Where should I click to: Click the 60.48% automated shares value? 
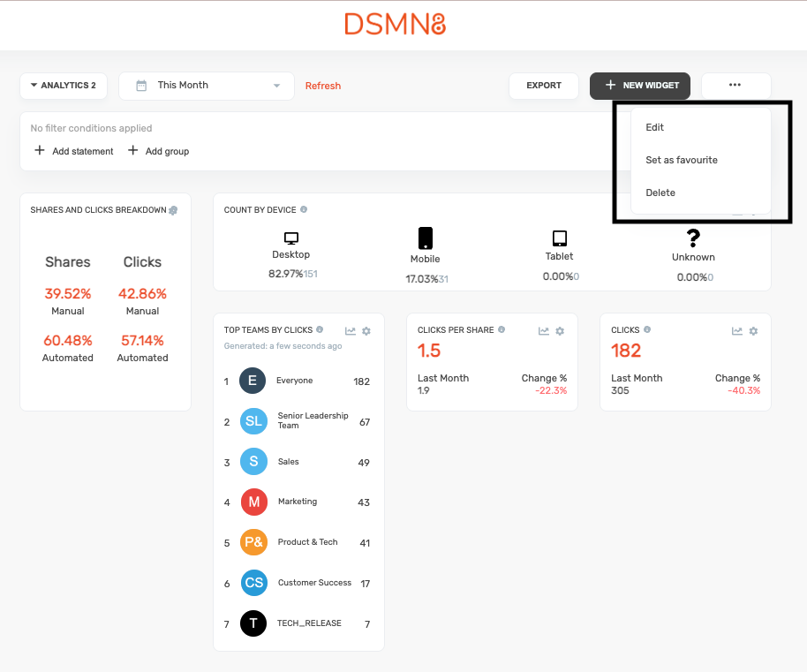(68, 341)
